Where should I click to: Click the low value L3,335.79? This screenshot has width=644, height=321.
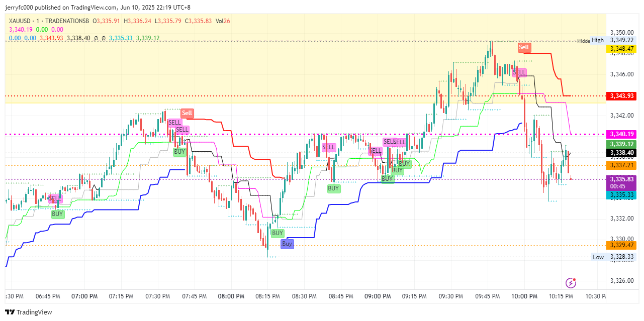pyautogui.click(x=168, y=21)
